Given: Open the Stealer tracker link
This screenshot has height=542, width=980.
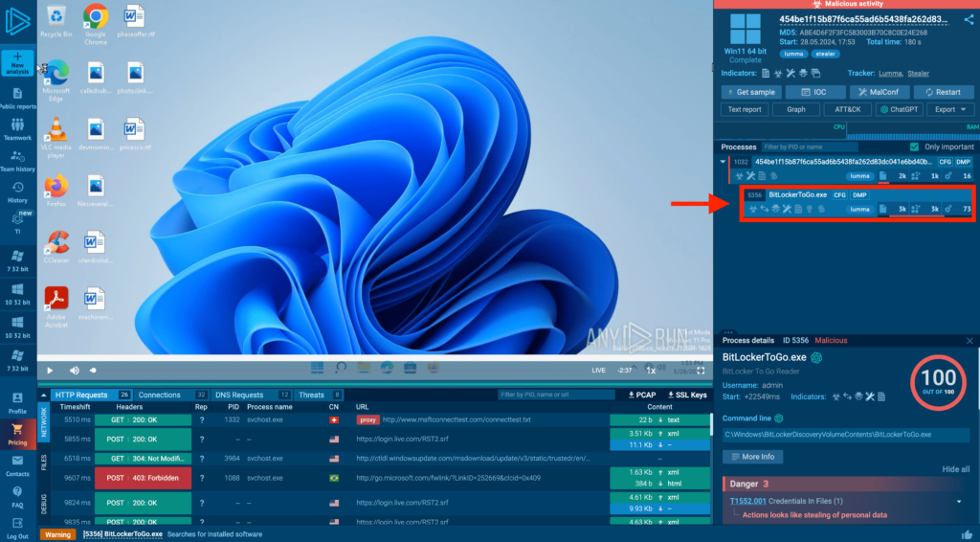Looking at the screenshot, I should coord(918,73).
